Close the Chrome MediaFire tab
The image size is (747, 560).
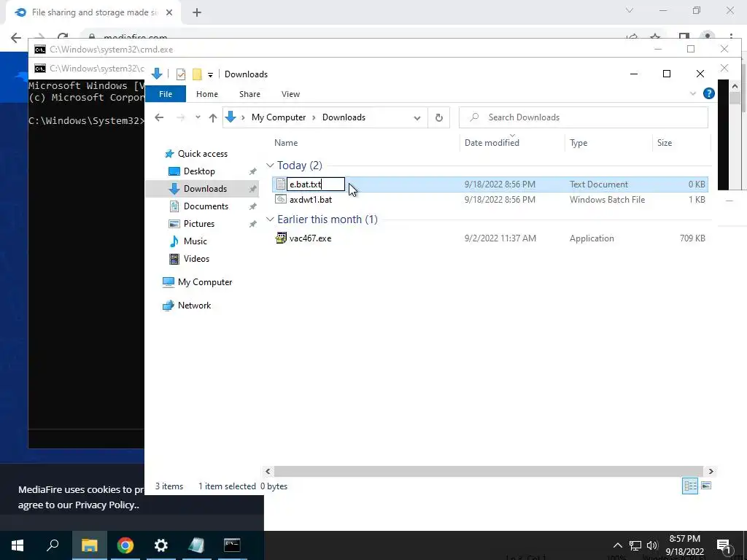(169, 13)
